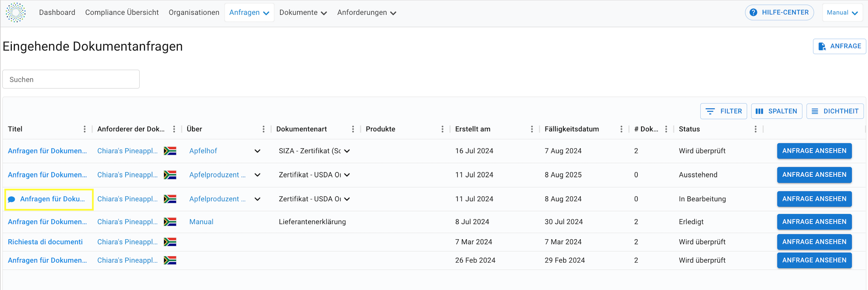Click in the Suchen search field

[x=71, y=79]
